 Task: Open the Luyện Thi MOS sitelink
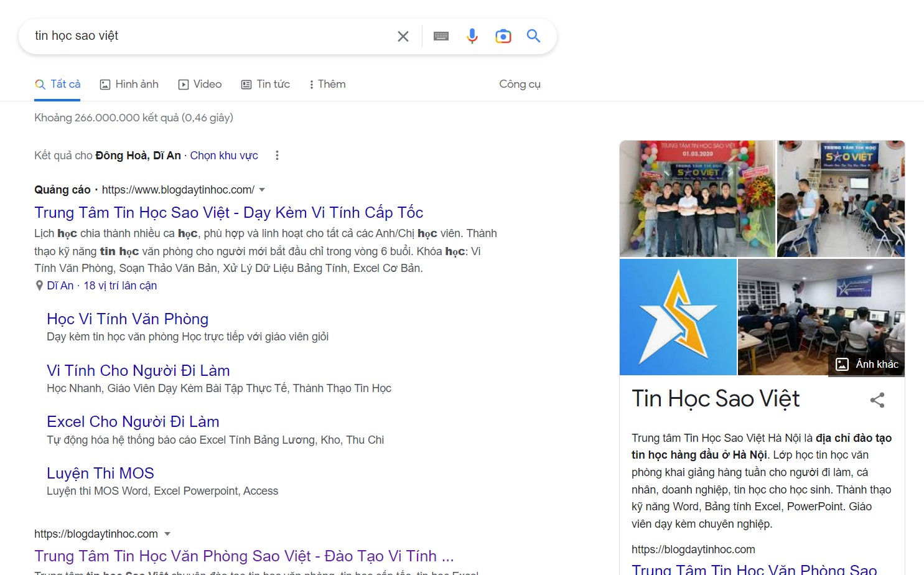[100, 473]
